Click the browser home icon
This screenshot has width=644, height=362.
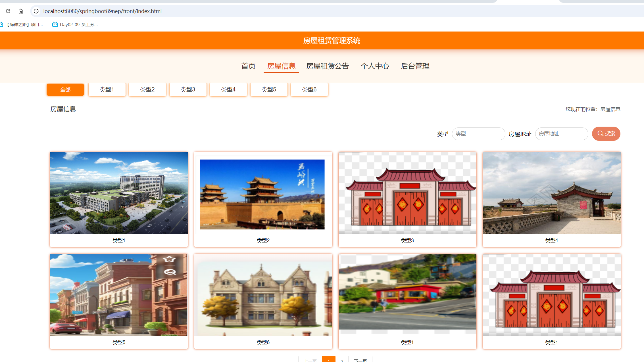(x=21, y=11)
